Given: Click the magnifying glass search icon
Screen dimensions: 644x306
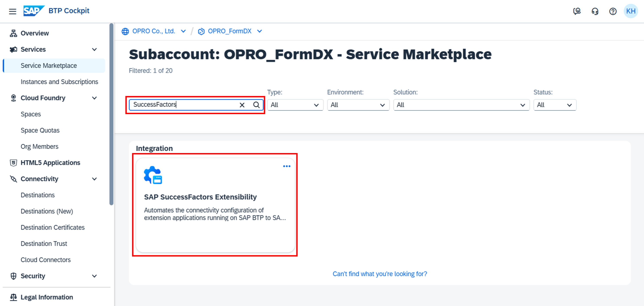Looking at the screenshot, I should click(x=256, y=105).
